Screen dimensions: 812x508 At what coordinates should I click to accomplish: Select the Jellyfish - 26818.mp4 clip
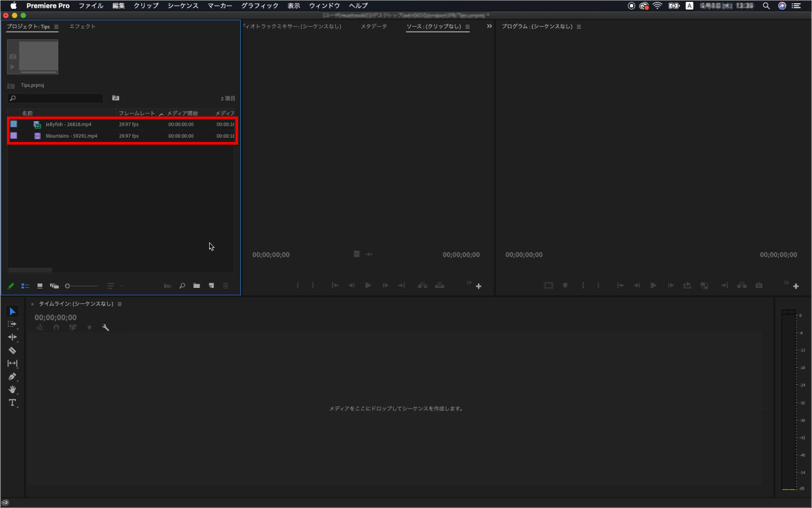[x=68, y=124]
